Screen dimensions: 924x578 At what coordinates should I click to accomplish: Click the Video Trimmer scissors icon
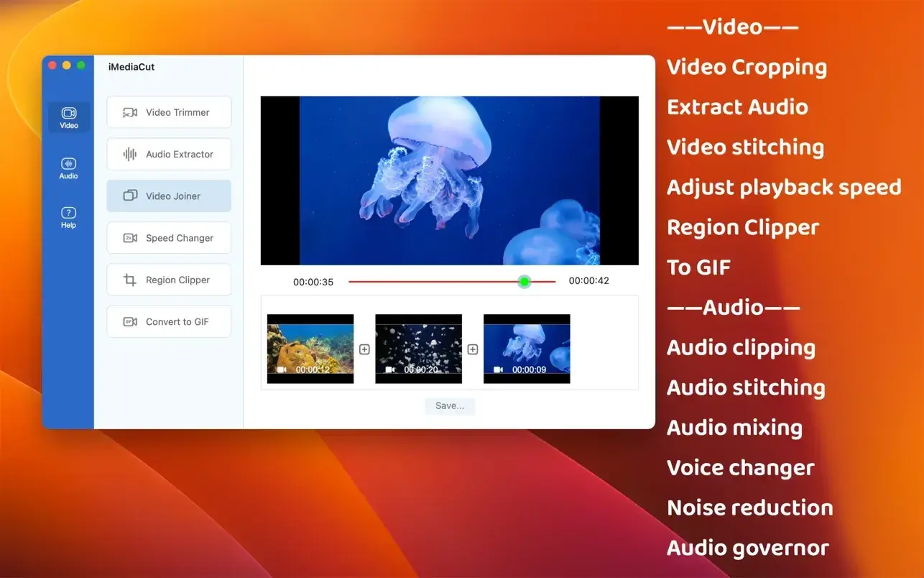click(x=130, y=113)
